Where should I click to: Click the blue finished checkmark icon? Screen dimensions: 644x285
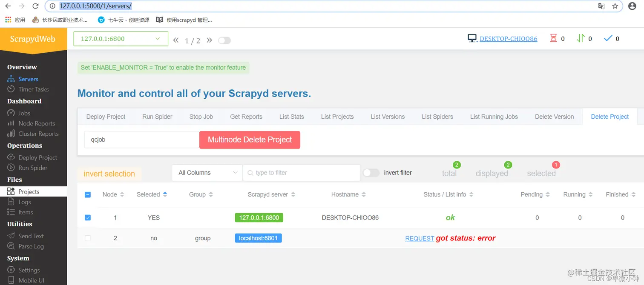[608, 38]
